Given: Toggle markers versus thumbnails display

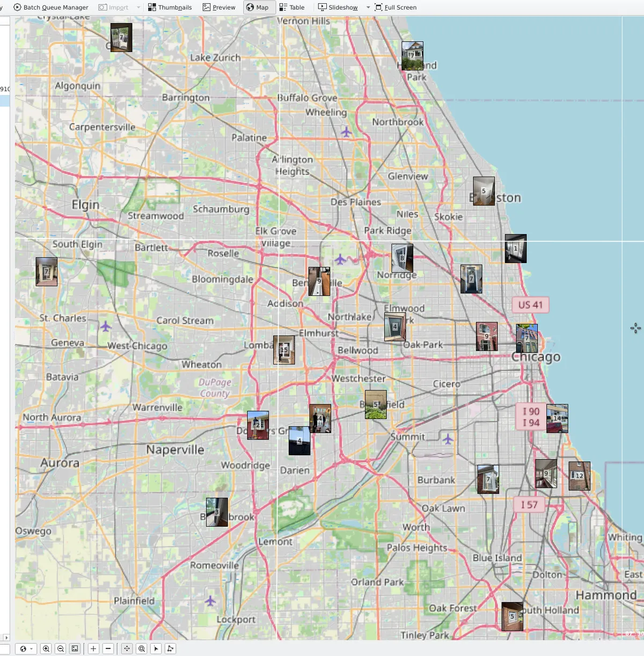Looking at the screenshot, I should click(75, 648).
